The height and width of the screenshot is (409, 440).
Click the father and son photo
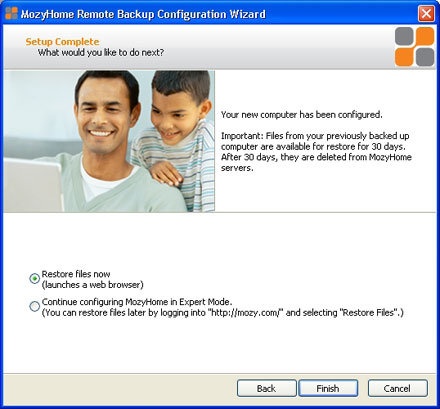109,141
